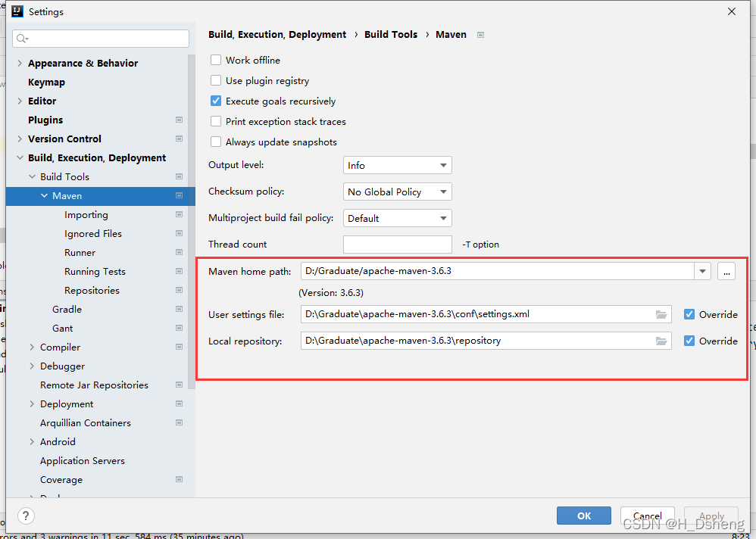Open Maven home path dropdown arrow
The width and height of the screenshot is (756, 539).
702,271
